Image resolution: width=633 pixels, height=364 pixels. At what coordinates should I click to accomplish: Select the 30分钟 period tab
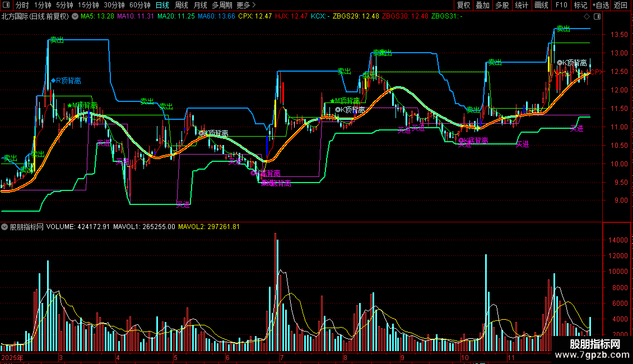[x=114, y=5]
